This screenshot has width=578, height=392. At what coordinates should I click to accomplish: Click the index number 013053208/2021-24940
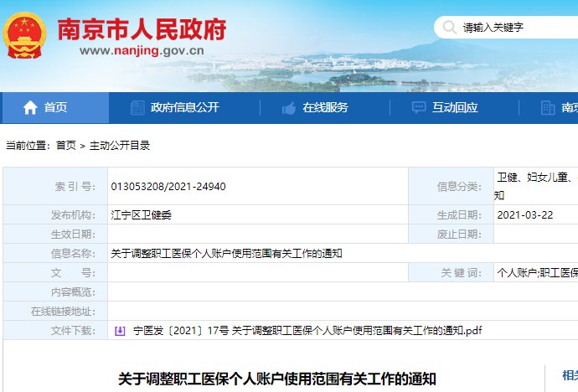coord(168,187)
